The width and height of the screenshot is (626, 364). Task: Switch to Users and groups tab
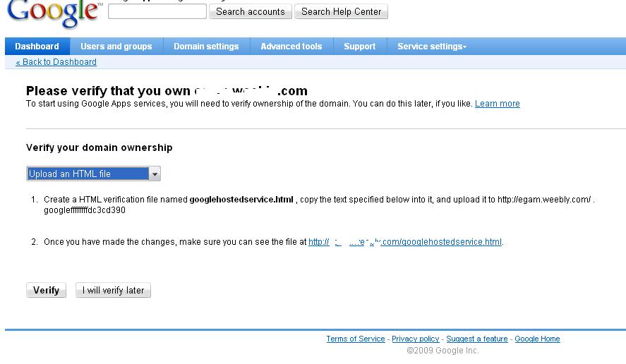pyautogui.click(x=116, y=47)
